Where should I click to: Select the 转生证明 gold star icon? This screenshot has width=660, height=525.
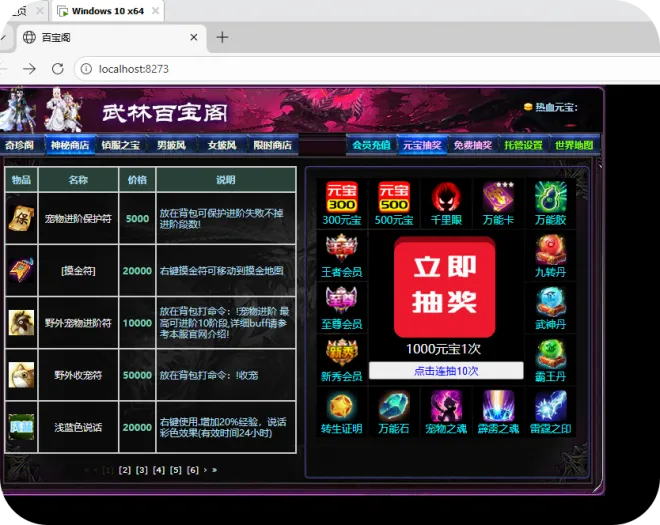[342, 406]
